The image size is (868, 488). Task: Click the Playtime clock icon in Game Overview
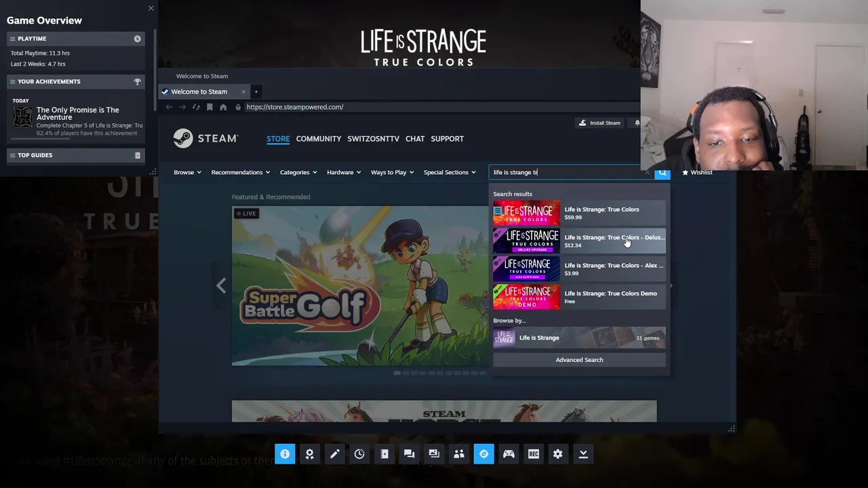[x=137, y=39]
